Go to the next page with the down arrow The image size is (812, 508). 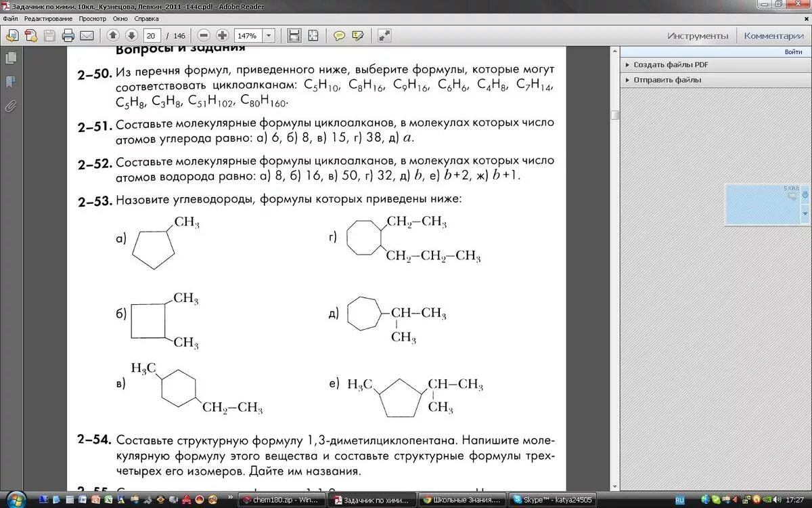coord(131,35)
